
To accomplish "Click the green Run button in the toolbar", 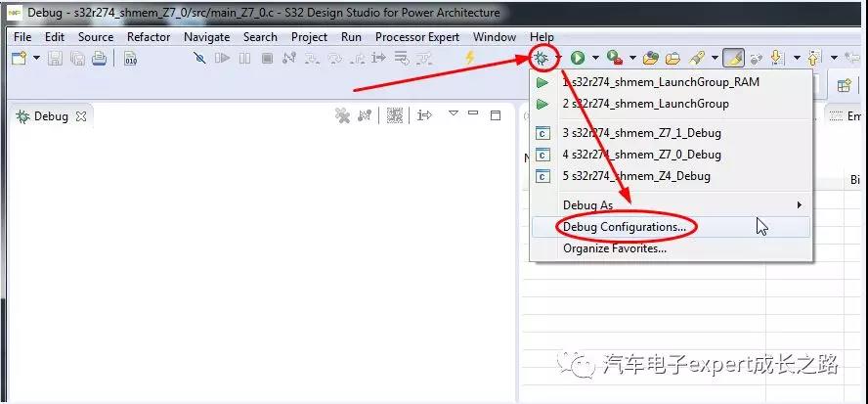I will 578,58.
